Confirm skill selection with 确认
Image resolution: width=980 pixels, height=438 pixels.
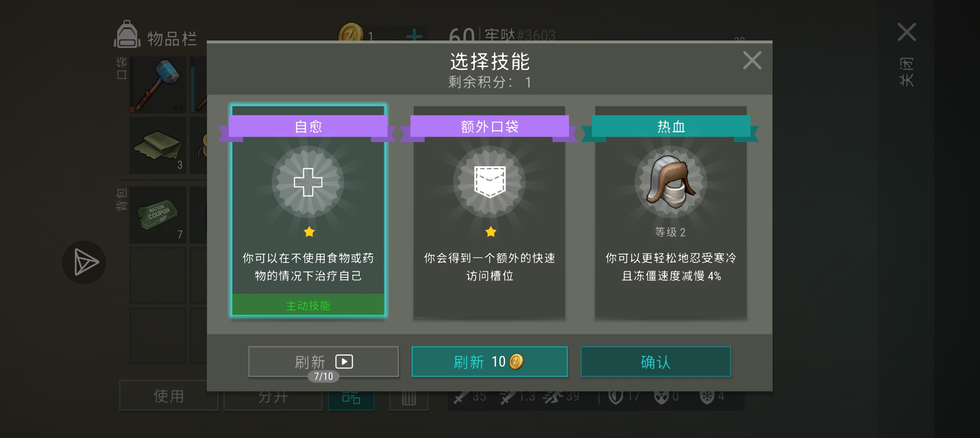(x=656, y=361)
